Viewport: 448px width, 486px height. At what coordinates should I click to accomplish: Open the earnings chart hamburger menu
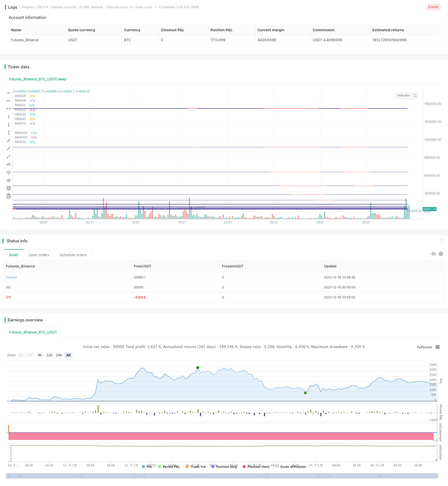coord(438,347)
